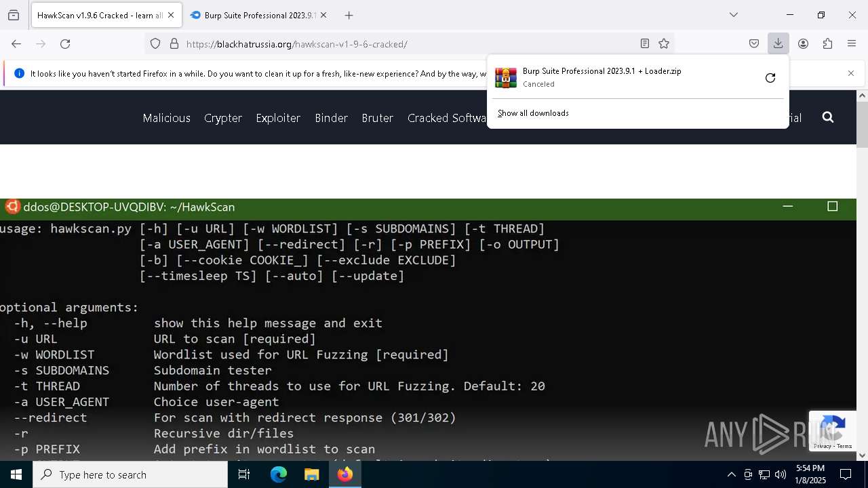Click the Ubuntu icon in terminal screenshot
868x488 pixels.
(12, 207)
